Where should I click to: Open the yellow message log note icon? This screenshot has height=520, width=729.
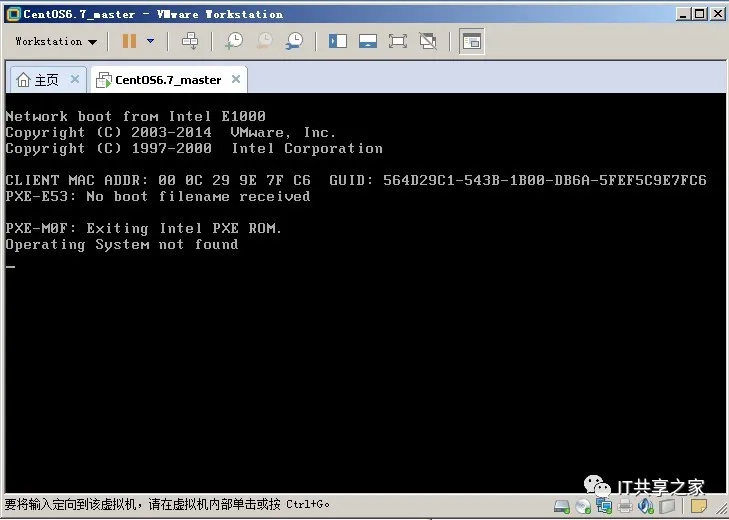(x=699, y=506)
